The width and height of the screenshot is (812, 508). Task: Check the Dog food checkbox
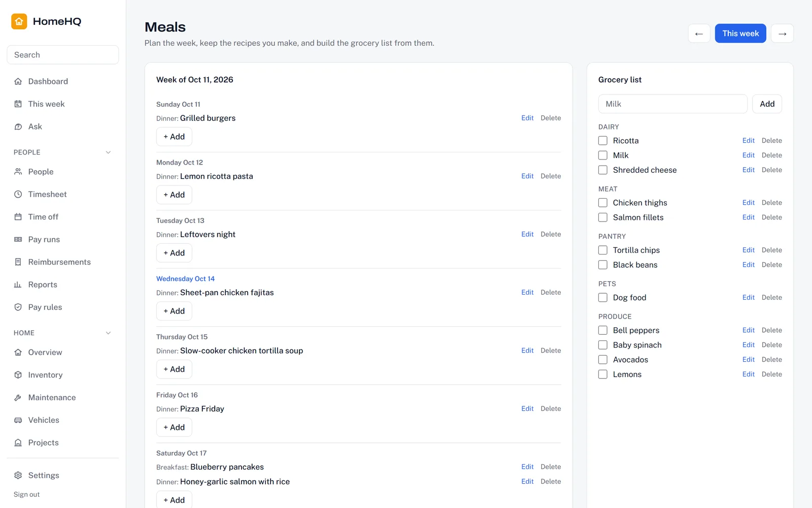[603, 298]
